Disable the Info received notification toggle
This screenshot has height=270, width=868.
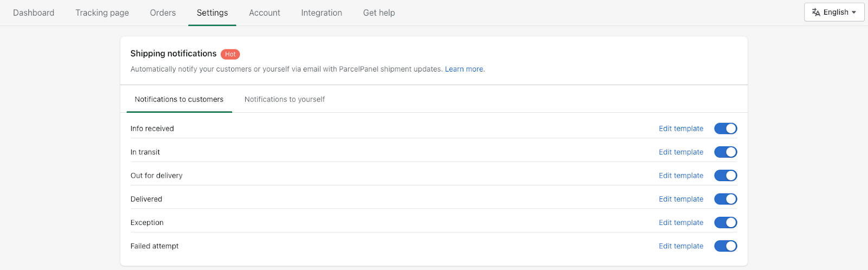(x=725, y=128)
